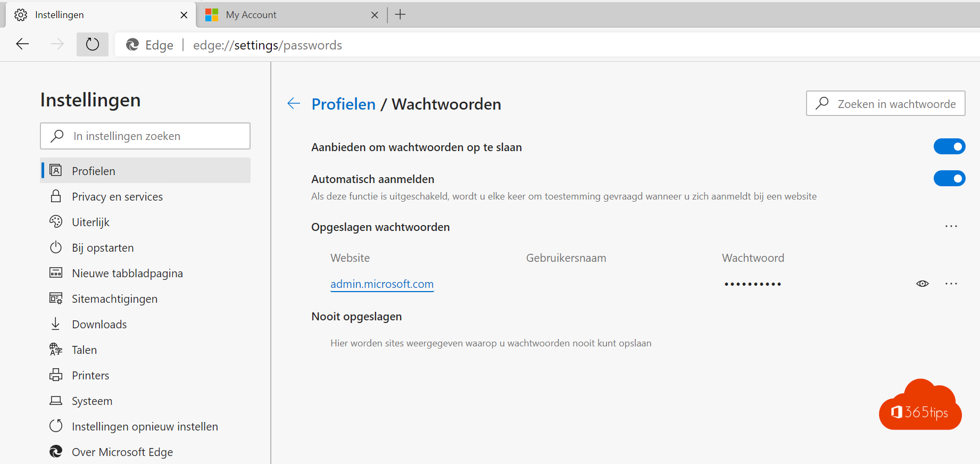Screen dimensions: 980x464
Task: Click the magnifier icon in the password search
Action: (823, 103)
